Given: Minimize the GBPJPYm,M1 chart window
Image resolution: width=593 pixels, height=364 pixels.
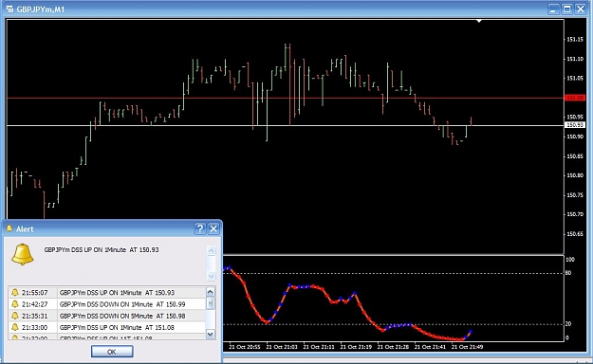Looking at the screenshot, I should [554, 9].
